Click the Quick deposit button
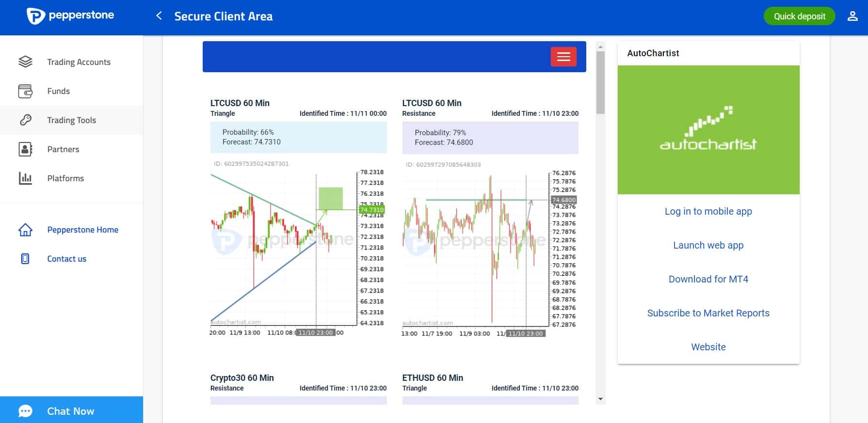Image resolution: width=868 pixels, height=423 pixels. [x=799, y=16]
